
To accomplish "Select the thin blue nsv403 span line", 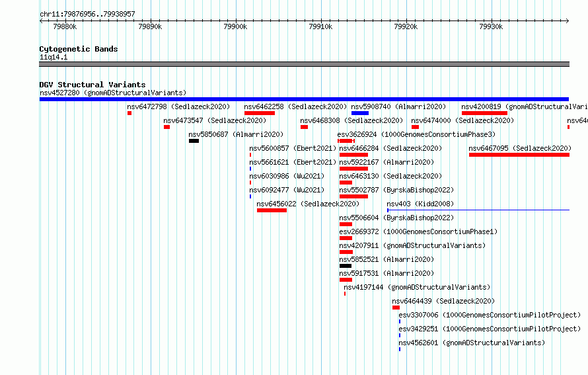I will [x=478, y=210].
